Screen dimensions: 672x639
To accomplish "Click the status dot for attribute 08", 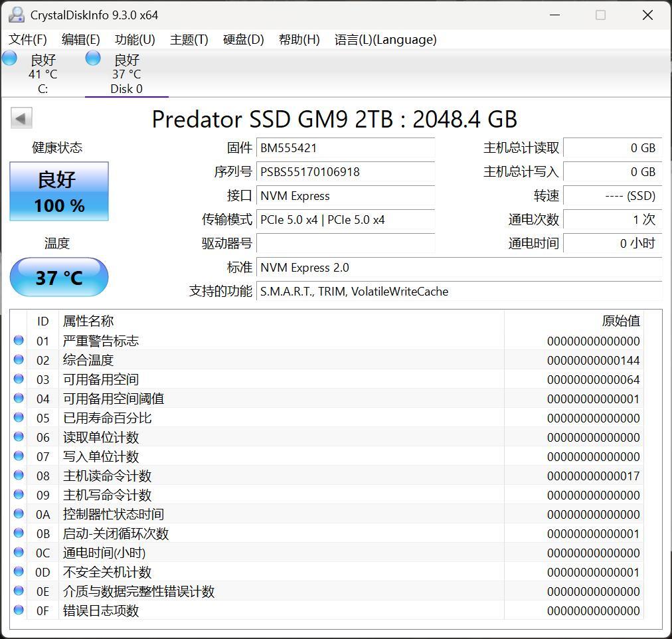I will coord(19,476).
